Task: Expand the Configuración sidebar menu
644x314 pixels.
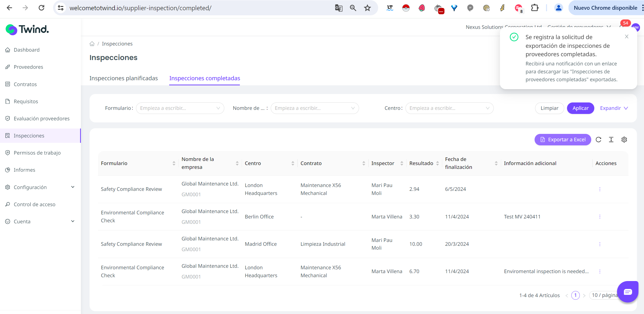Action: (40, 187)
